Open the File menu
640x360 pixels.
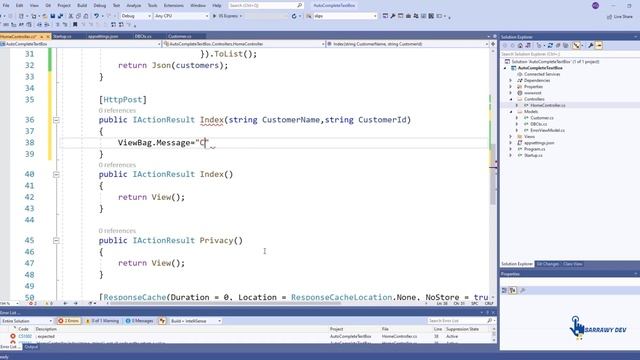click(x=6, y=6)
